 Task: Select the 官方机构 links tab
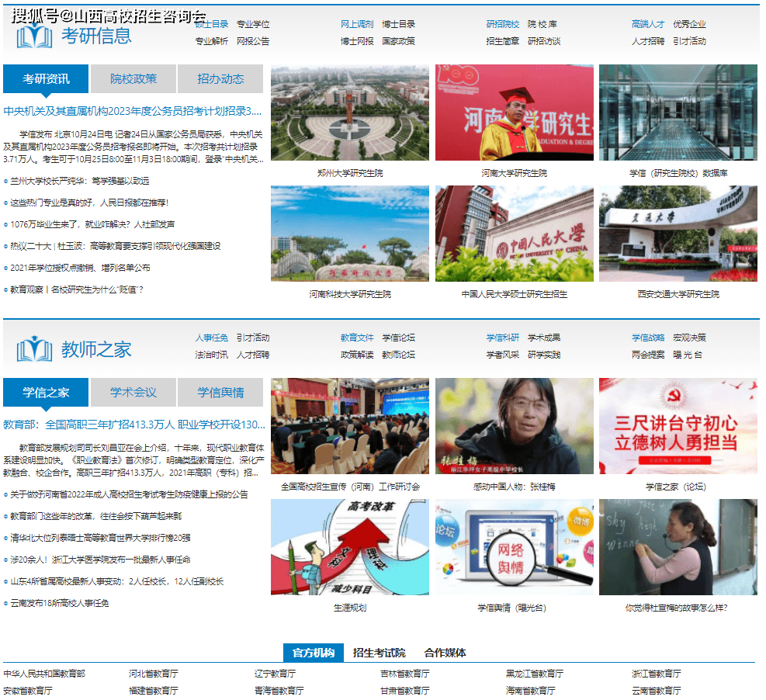point(314,653)
